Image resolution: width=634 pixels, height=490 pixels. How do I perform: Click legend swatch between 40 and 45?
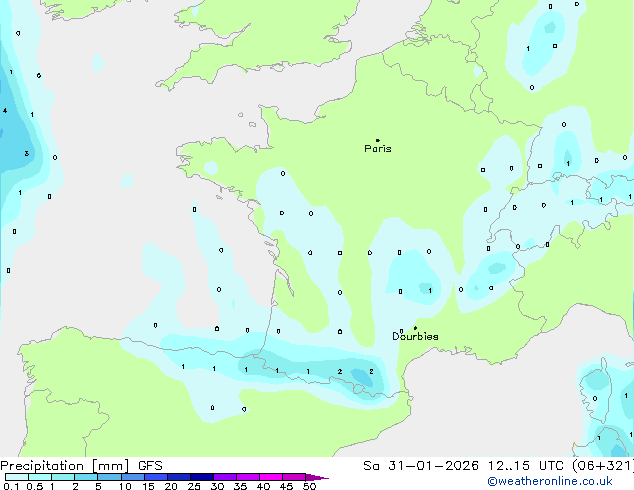271,477
